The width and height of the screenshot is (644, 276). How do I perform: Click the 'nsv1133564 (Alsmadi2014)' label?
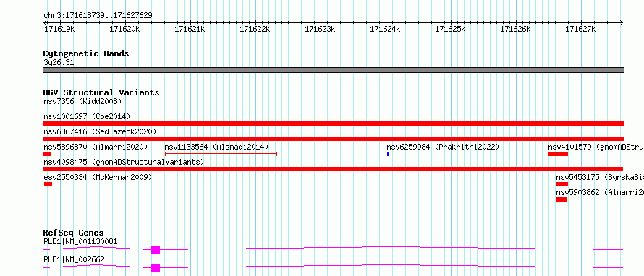coord(216,147)
